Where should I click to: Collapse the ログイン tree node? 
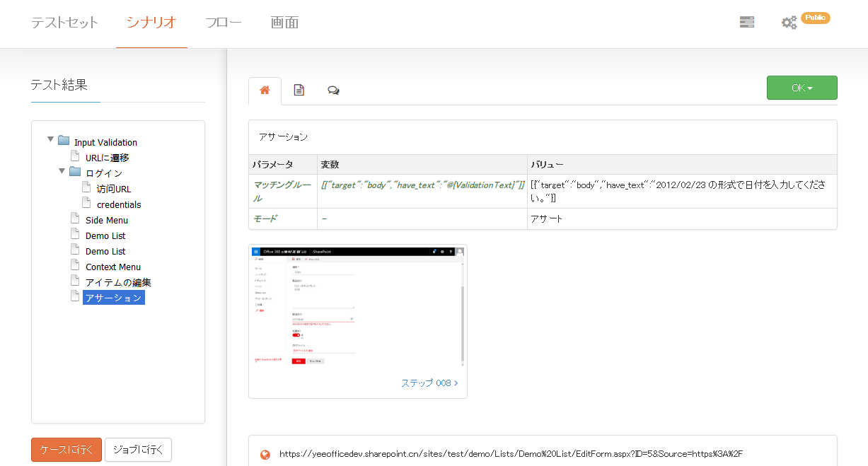tap(62, 171)
